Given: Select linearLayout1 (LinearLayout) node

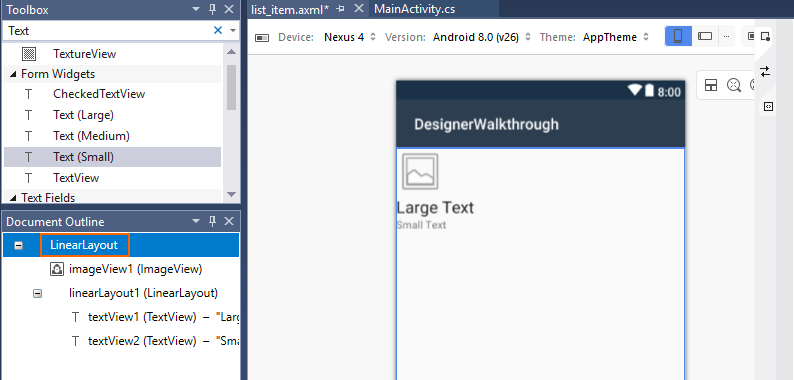Looking at the screenshot, I should pyautogui.click(x=143, y=293).
